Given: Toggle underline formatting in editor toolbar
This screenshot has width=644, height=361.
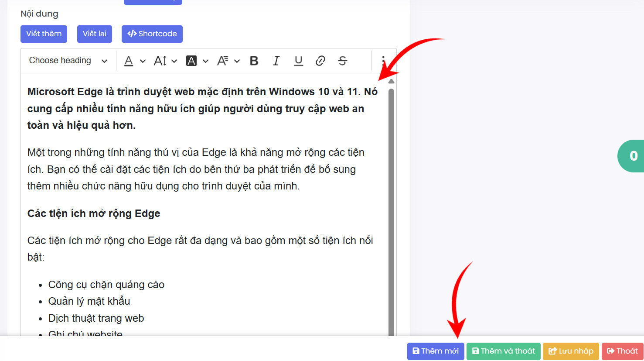Looking at the screenshot, I should [x=298, y=61].
